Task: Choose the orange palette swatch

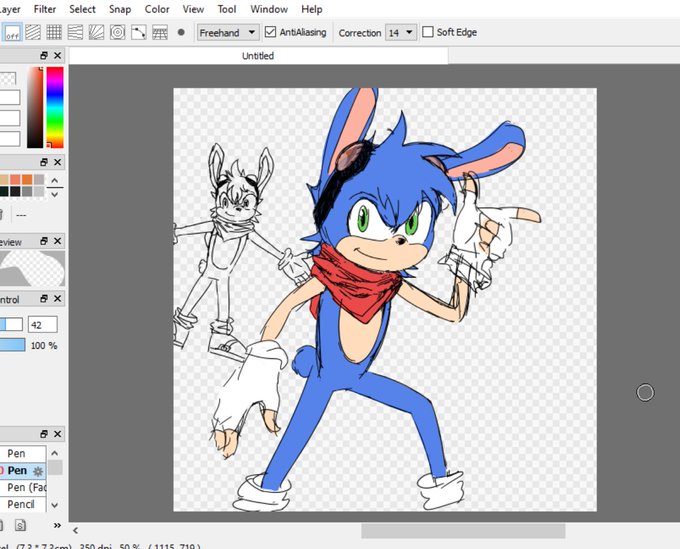Action: (27, 180)
